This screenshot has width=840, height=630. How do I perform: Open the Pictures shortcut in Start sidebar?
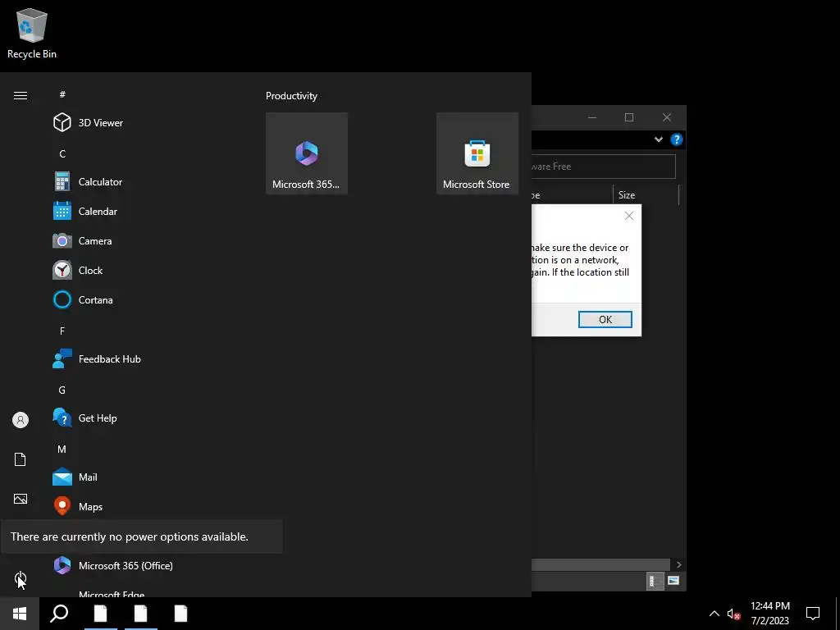21,499
